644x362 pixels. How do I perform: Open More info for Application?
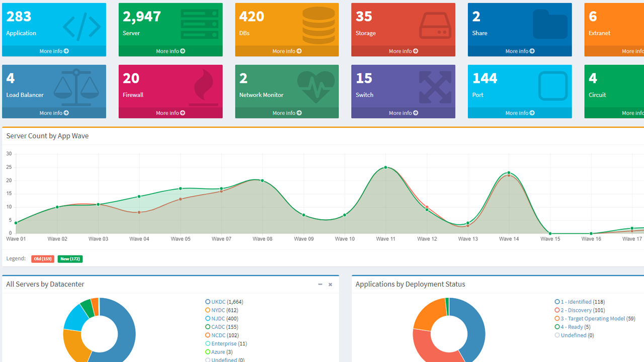point(54,51)
